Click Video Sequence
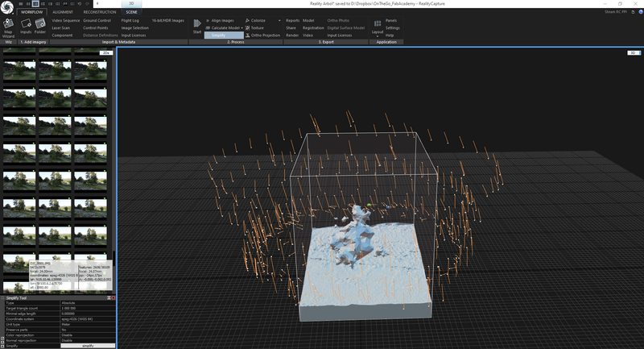Screen dimensions: 644x349 66,21
